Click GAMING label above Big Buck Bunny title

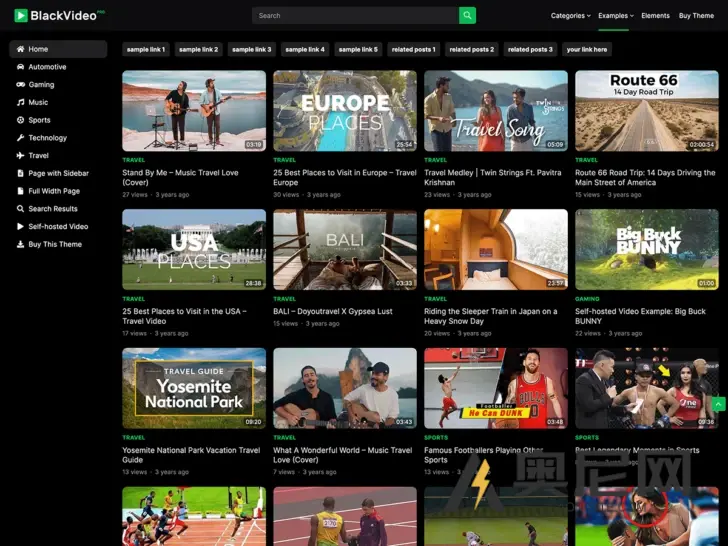587,299
